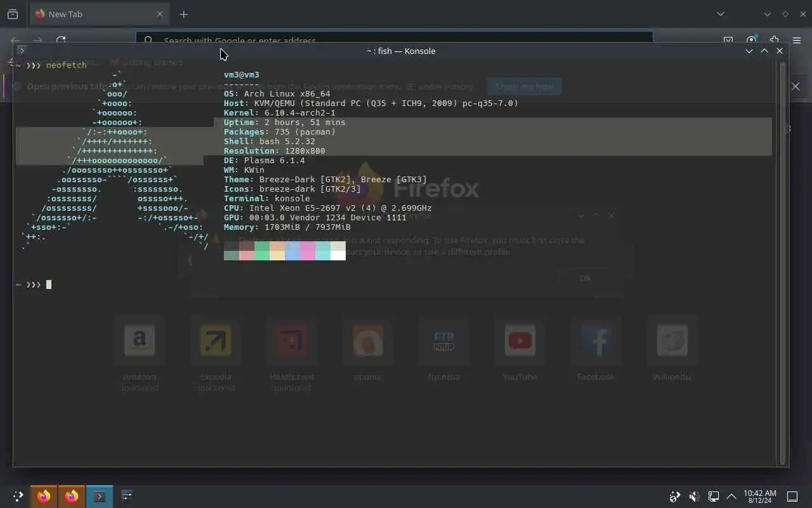Open the network tray icon
The height and width of the screenshot is (508, 812).
click(713, 497)
